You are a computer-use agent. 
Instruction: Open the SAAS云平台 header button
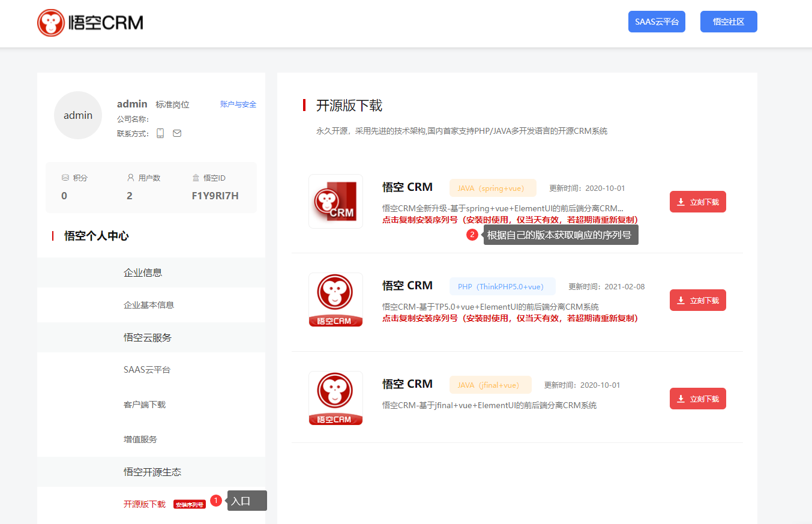657,22
